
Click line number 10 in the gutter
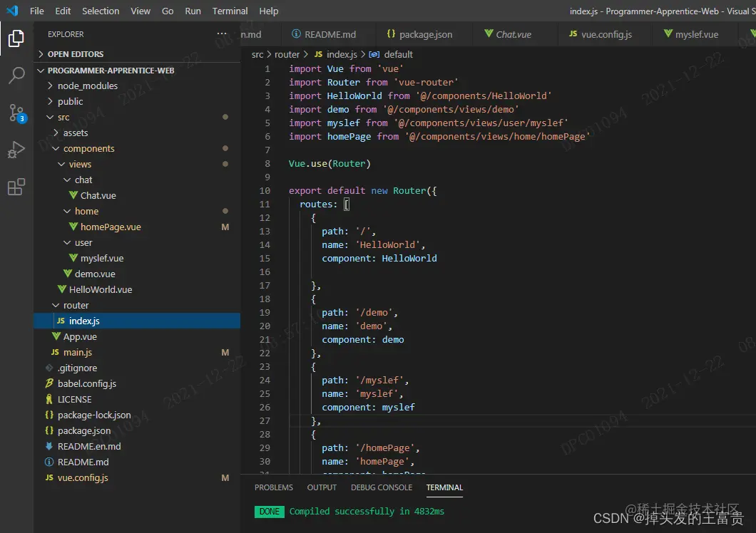tap(265, 190)
